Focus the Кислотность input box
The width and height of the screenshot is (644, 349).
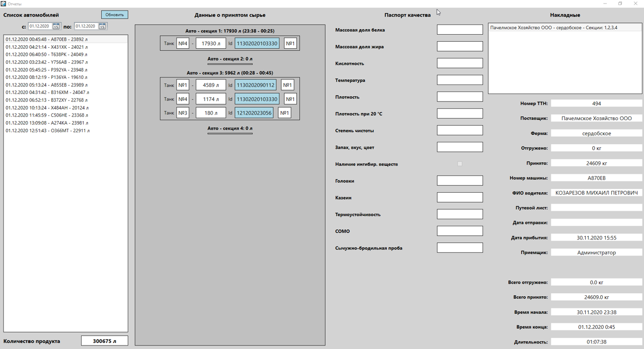459,63
